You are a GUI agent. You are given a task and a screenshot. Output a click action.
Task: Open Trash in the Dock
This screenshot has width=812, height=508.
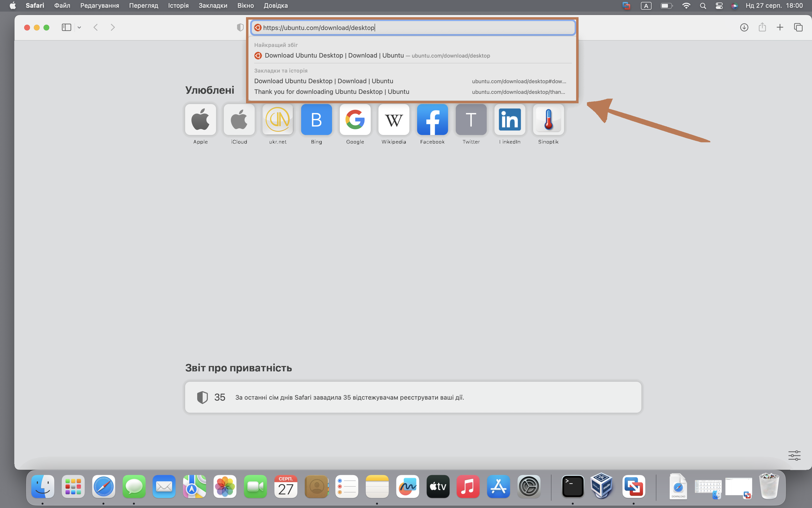(769, 486)
